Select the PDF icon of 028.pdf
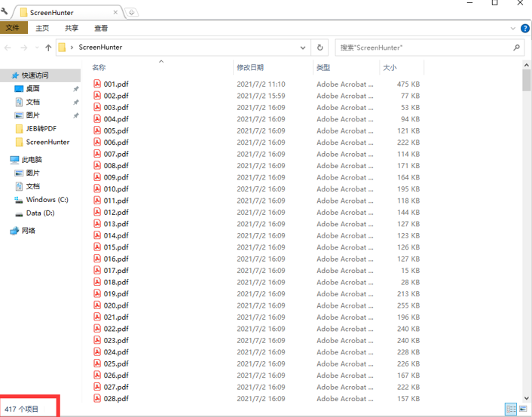 point(97,398)
